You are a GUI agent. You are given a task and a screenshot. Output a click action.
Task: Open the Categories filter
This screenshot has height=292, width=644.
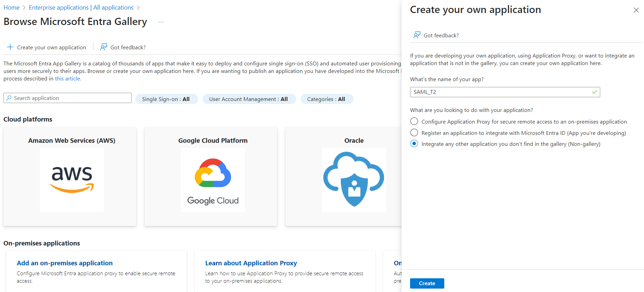pyautogui.click(x=327, y=99)
